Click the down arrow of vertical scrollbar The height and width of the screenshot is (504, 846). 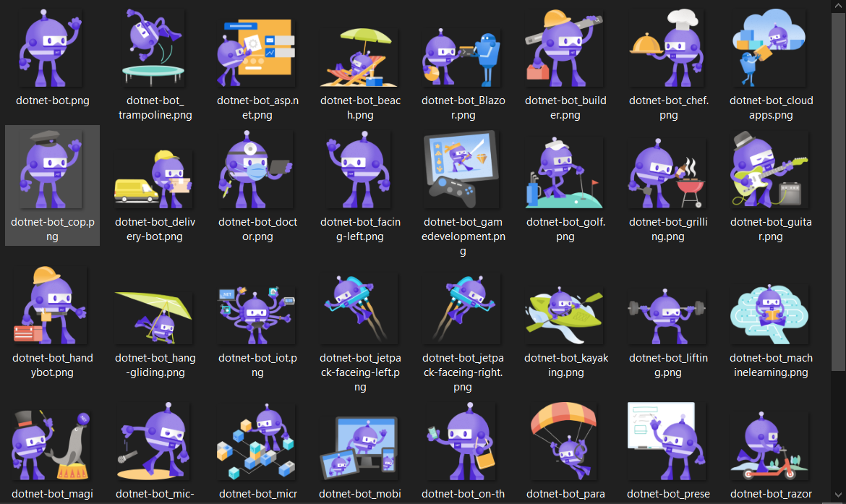coord(838,495)
